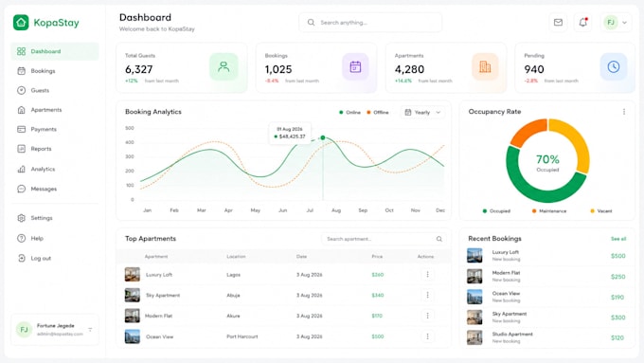
Task: Click the green Occupied donut segment
Action: 538,193
